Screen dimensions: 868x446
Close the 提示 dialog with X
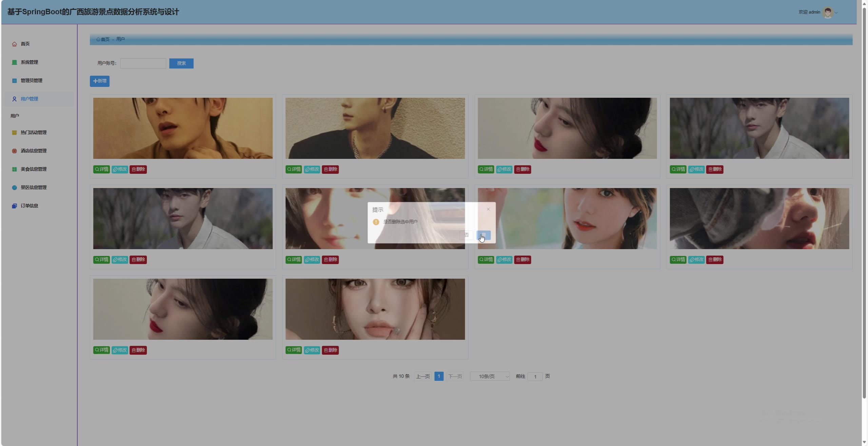point(488,209)
